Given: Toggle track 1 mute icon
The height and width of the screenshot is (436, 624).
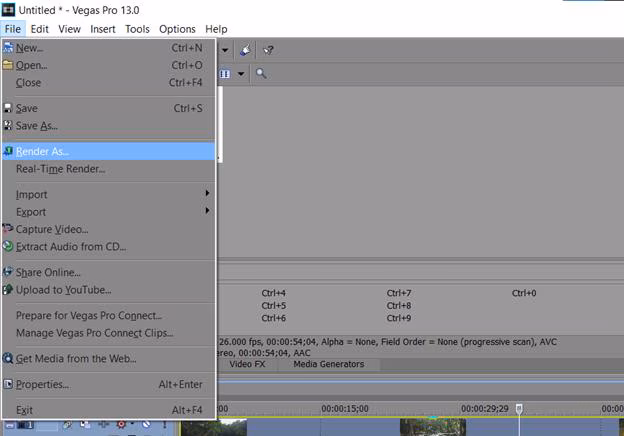Looking at the screenshot, I should (x=146, y=424).
